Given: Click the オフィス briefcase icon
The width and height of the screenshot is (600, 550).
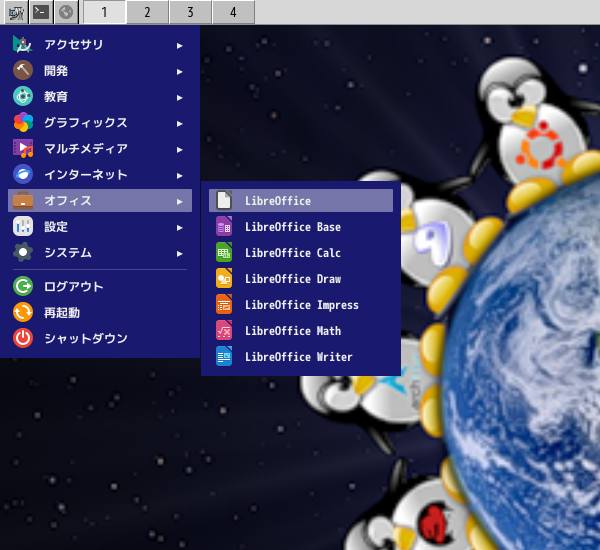Looking at the screenshot, I should click(x=23, y=201).
